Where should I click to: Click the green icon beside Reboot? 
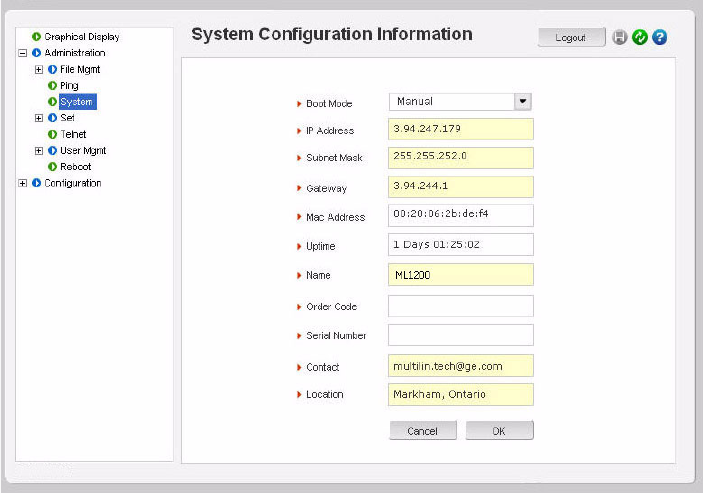[52, 167]
